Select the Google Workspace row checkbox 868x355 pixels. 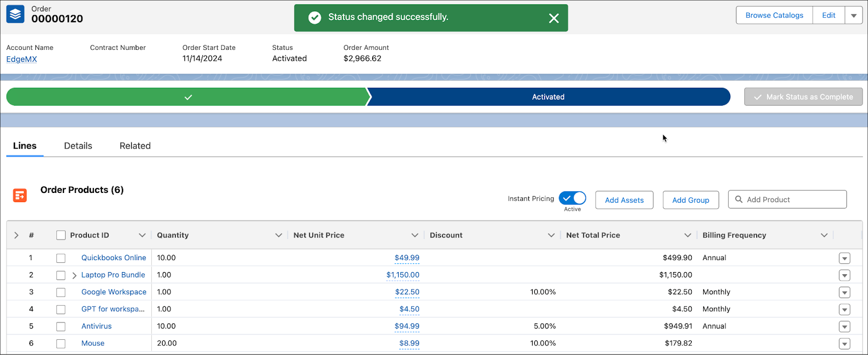pyautogui.click(x=61, y=293)
